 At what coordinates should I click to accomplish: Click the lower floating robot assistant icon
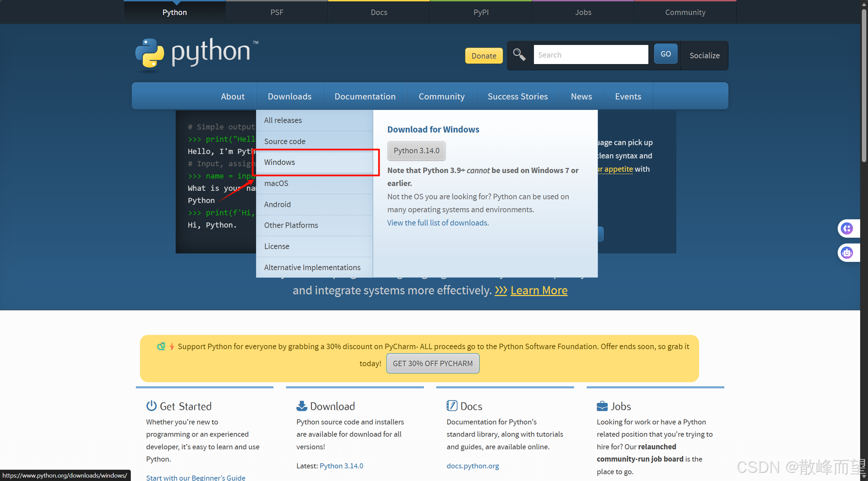tap(847, 253)
